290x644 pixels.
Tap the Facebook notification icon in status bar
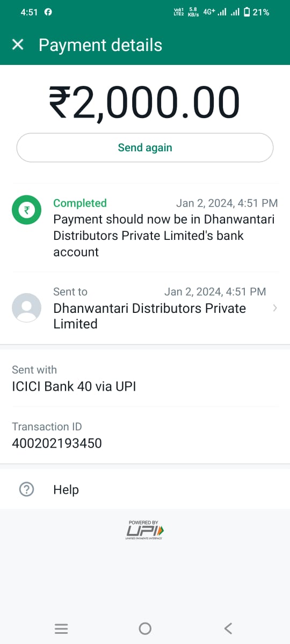48,12
